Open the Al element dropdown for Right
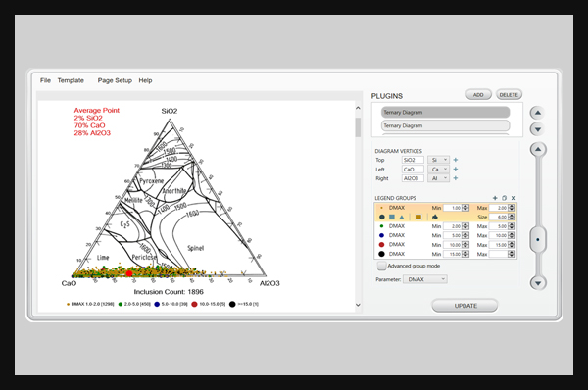This screenshot has width=588, height=390. (438, 178)
